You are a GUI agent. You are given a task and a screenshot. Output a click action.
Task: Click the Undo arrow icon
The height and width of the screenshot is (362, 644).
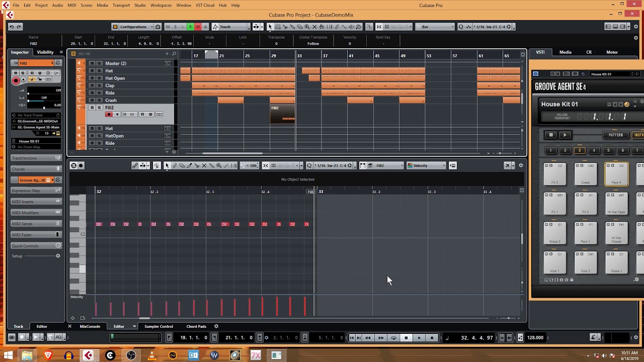(x=12, y=27)
